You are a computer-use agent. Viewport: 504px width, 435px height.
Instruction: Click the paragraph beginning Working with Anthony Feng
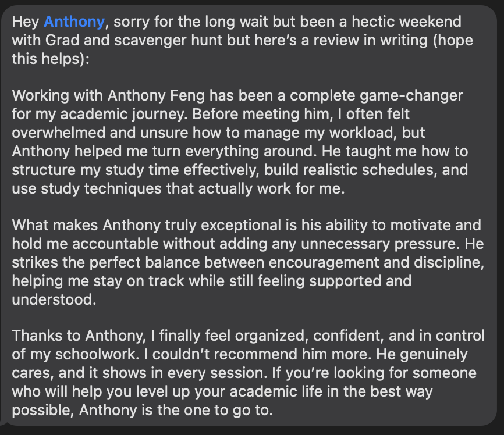[x=240, y=142]
